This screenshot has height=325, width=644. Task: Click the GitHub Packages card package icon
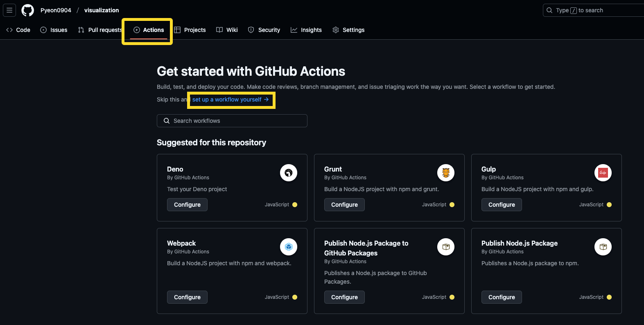tap(446, 247)
